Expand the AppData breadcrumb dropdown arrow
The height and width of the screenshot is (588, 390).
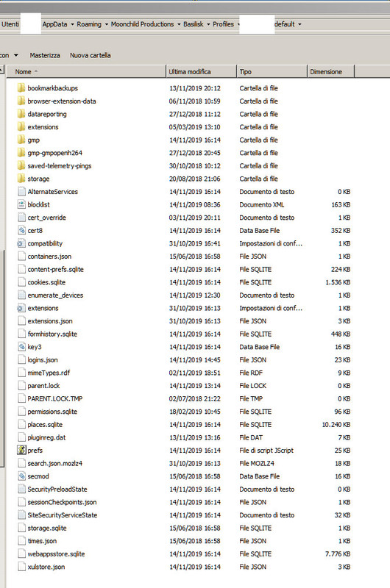click(72, 24)
